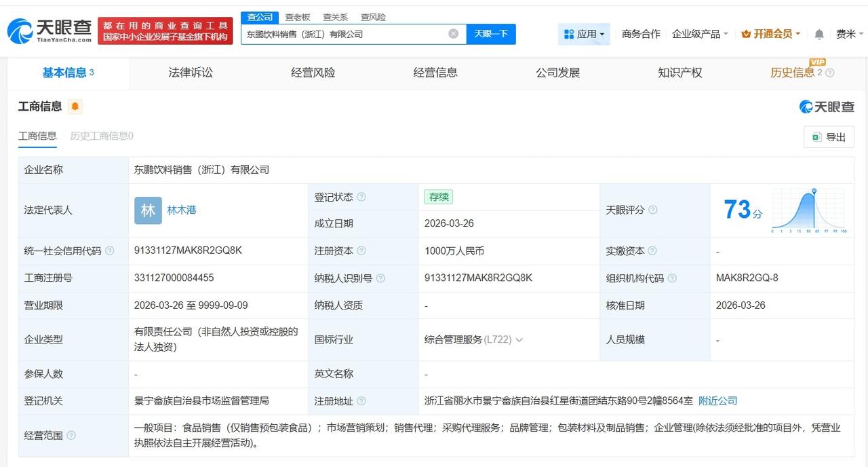
Task: Expand the 综合管理服务 (L722) dropdown
Action: (x=519, y=339)
